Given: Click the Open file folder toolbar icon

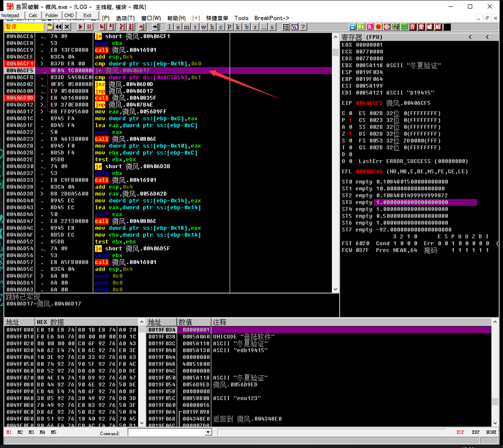Looking at the screenshot, I should [50, 27].
